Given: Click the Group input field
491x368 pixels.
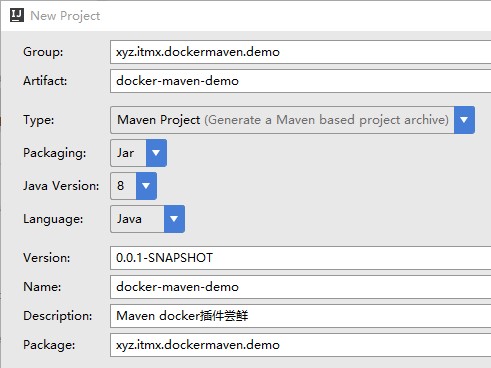Looking at the screenshot, I should click(x=300, y=52).
